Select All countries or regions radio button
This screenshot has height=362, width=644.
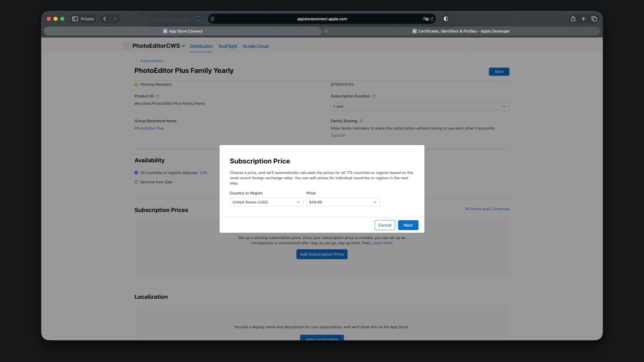(x=136, y=173)
